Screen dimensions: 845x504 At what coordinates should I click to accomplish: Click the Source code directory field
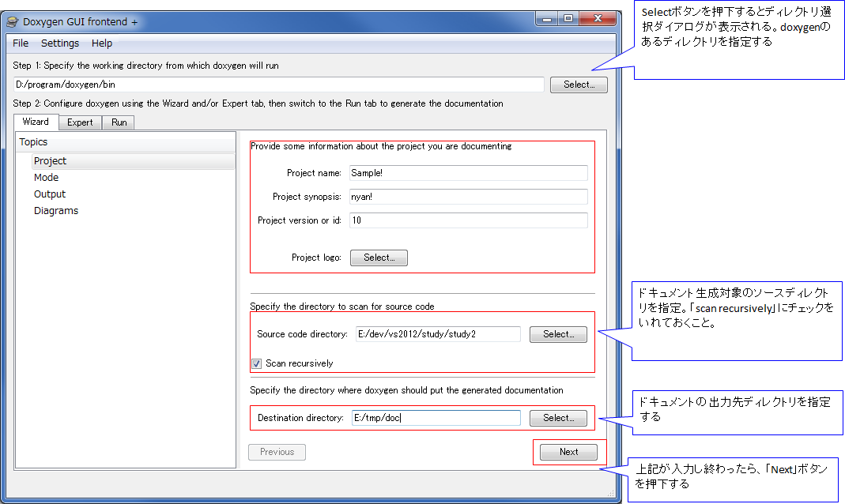(438, 334)
